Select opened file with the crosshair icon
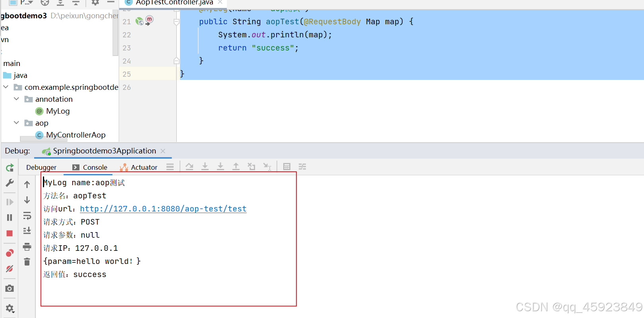Viewport: 644px width, 318px height. 45,2
